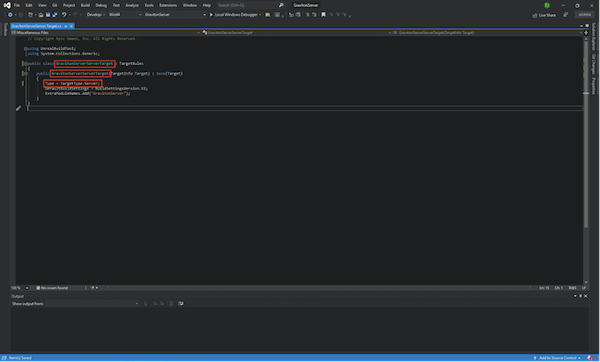This screenshot has height=362, width=600.
Task: Save the current file with the disk icon
Action: pyautogui.click(x=48, y=15)
